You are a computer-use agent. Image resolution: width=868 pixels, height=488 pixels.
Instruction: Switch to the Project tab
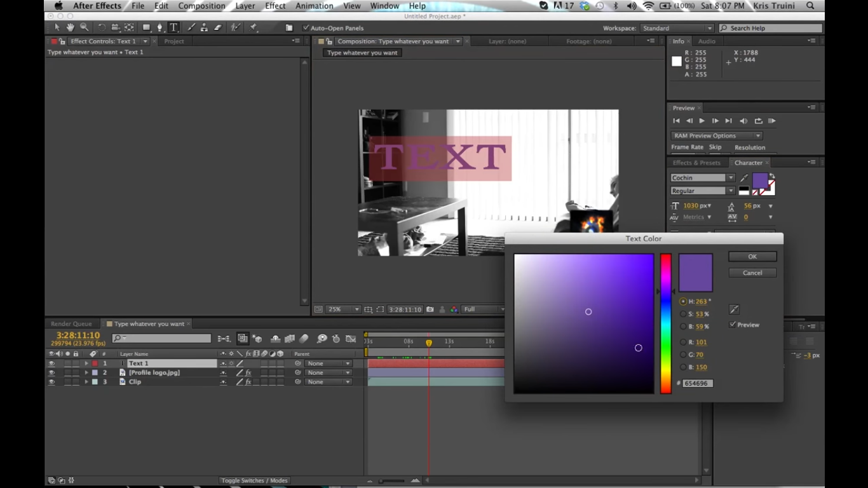click(x=174, y=41)
